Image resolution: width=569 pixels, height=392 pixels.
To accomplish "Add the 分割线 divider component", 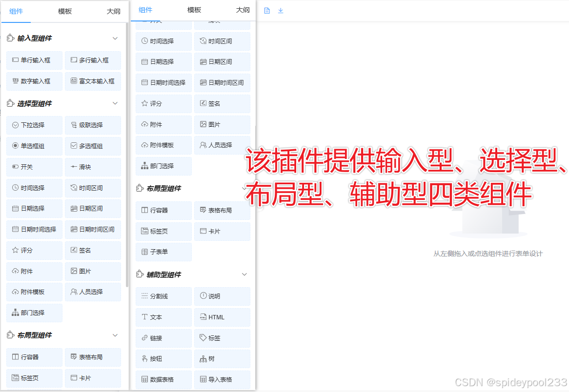I will pos(163,296).
